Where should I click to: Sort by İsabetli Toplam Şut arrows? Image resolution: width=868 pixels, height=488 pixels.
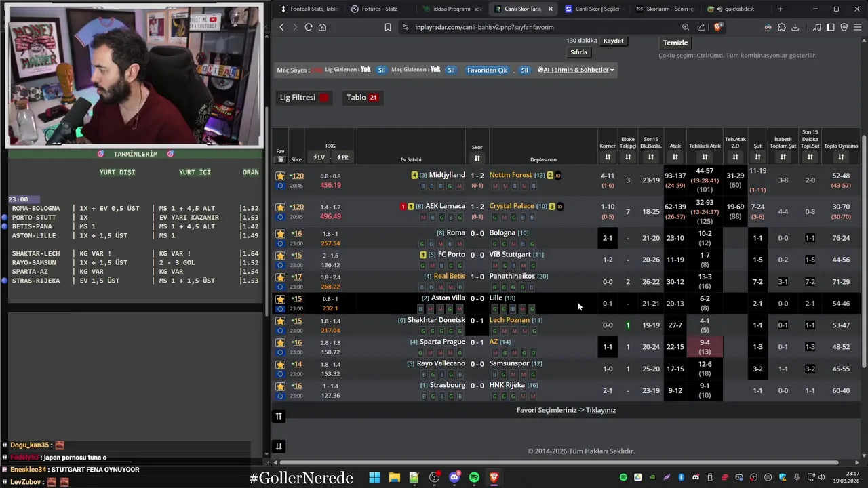pyautogui.click(x=783, y=157)
